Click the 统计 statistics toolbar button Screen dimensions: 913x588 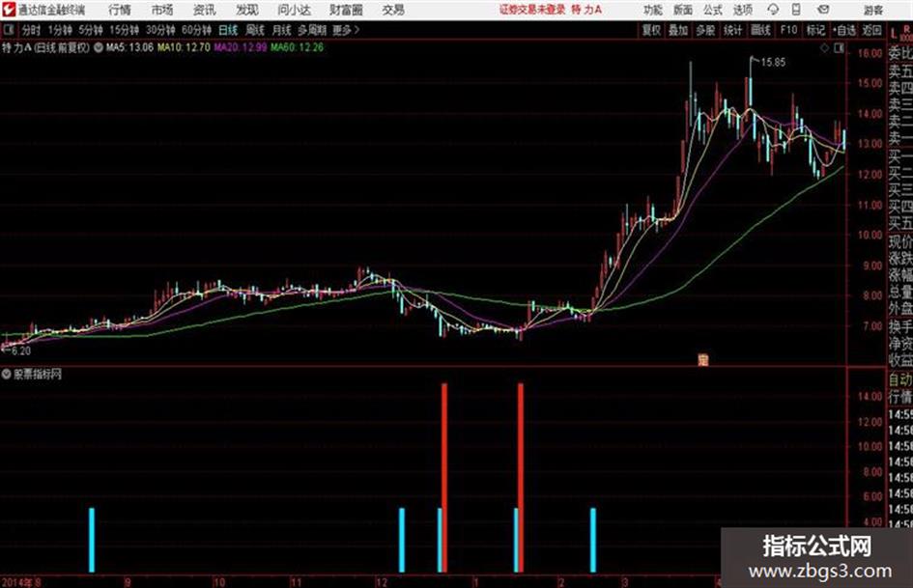732,30
